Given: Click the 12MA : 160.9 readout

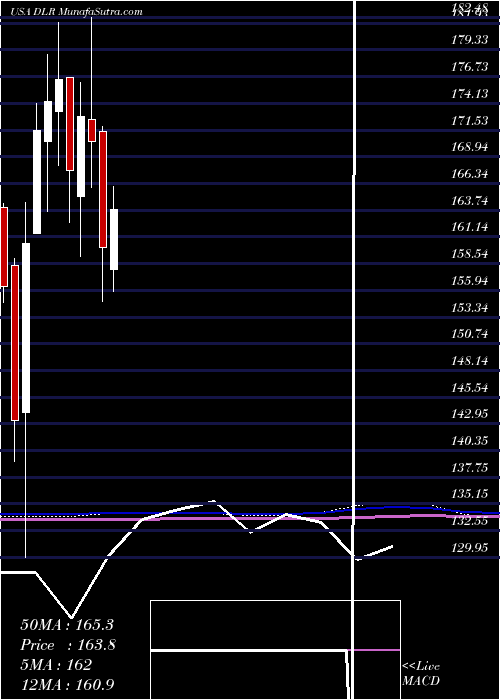Looking at the screenshot, I should pos(69,684).
